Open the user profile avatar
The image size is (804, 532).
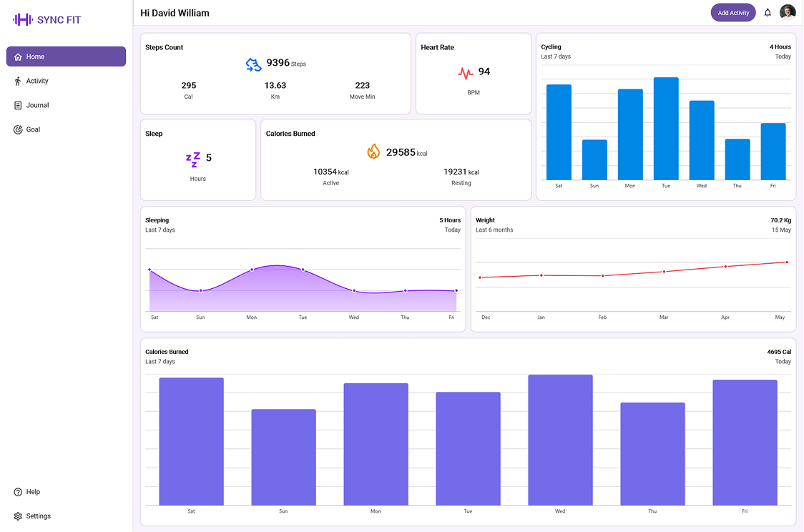(787, 12)
